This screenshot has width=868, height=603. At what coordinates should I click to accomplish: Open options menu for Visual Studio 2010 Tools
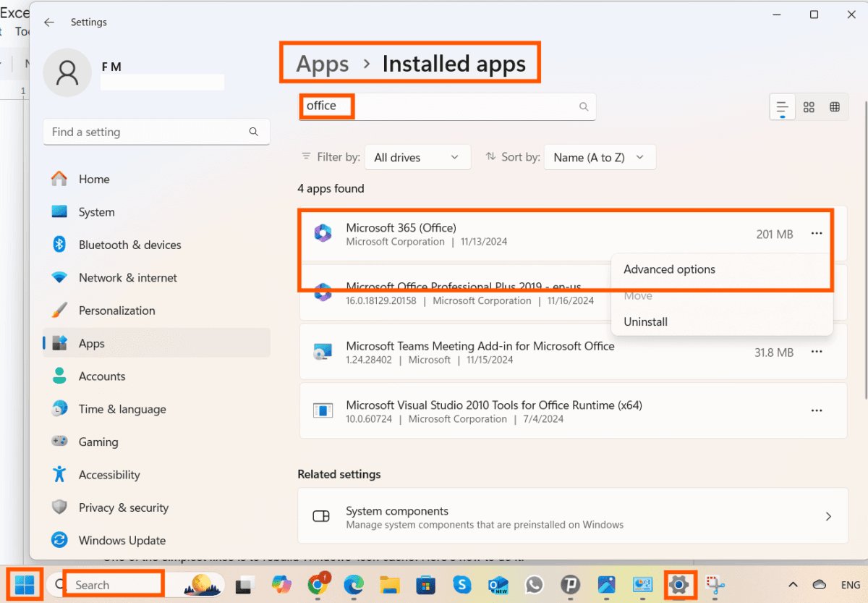pos(817,410)
